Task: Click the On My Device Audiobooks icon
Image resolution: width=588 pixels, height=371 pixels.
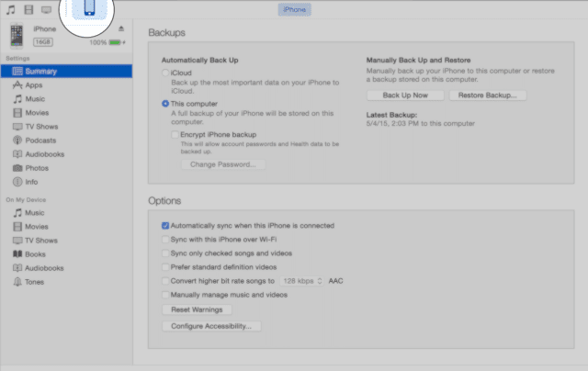Action: 17,268
